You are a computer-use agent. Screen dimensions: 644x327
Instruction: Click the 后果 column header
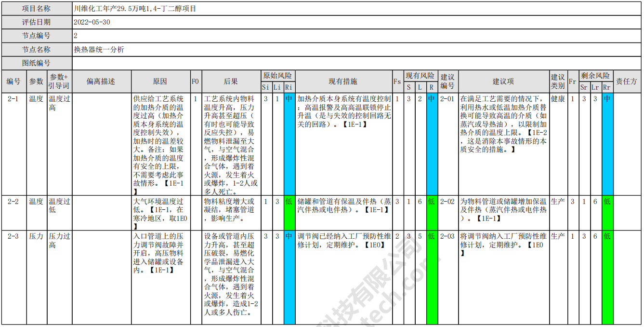231,82
